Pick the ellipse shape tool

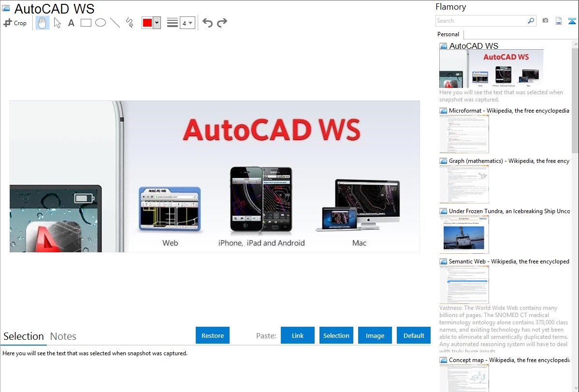(101, 23)
